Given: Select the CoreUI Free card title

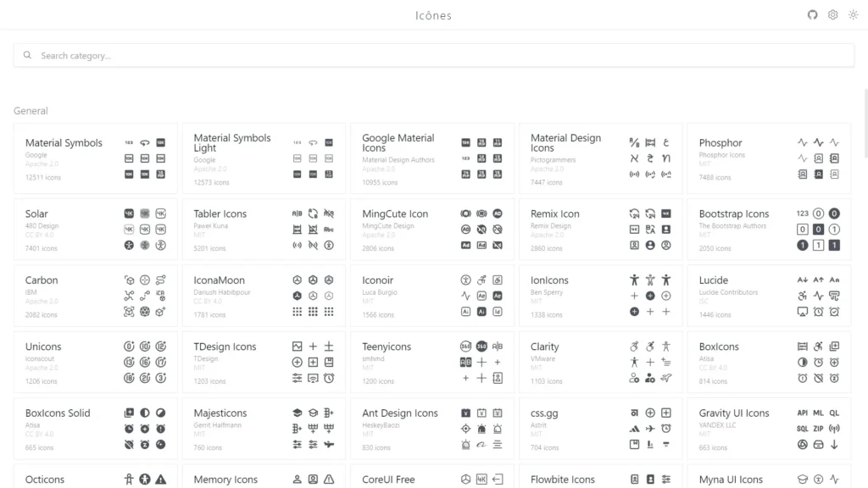Looking at the screenshot, I should tap(388, 480).
